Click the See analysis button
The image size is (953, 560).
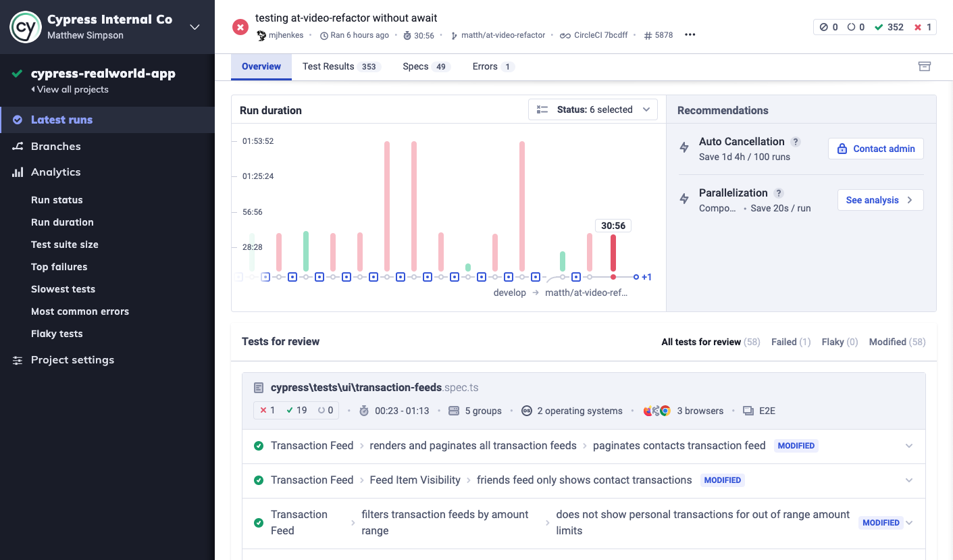click(x=881, y=200)
